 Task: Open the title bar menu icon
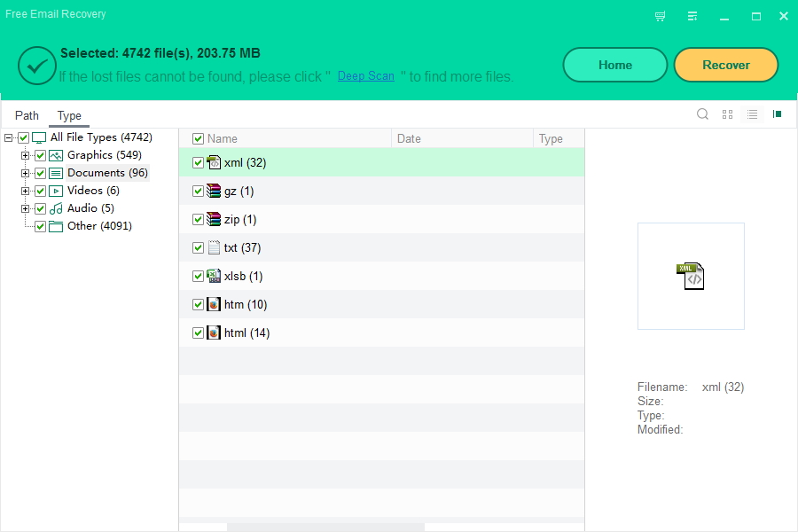[692, 16]
